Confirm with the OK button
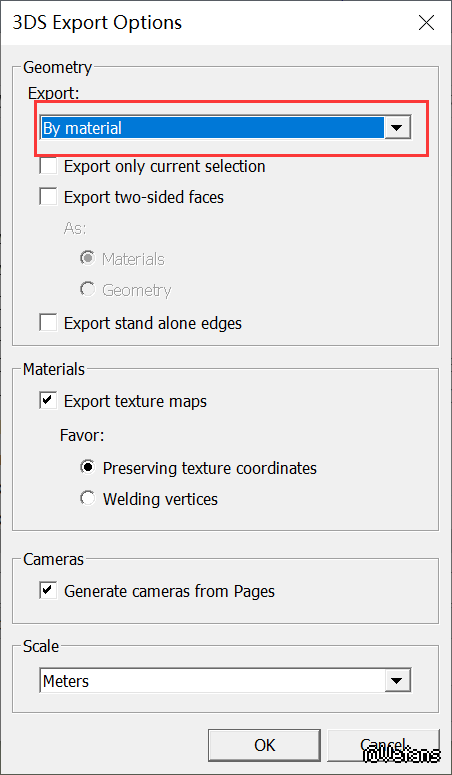Image resolution: width=452 pixels, height=775 pixels. click(x=265, y=745)
